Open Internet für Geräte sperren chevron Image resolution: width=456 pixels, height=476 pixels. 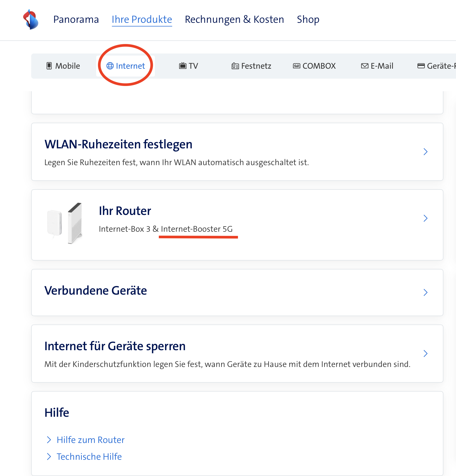coord(425,354)
